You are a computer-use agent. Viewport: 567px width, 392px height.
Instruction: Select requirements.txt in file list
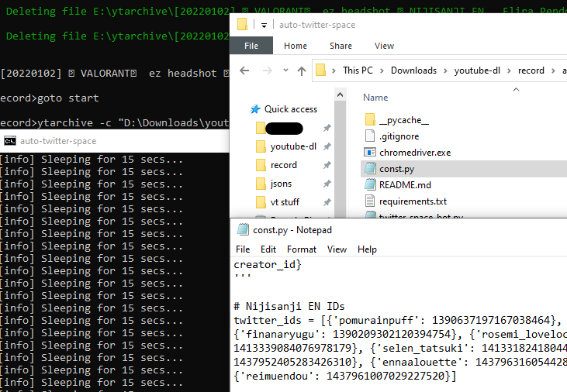coord(413,201)
